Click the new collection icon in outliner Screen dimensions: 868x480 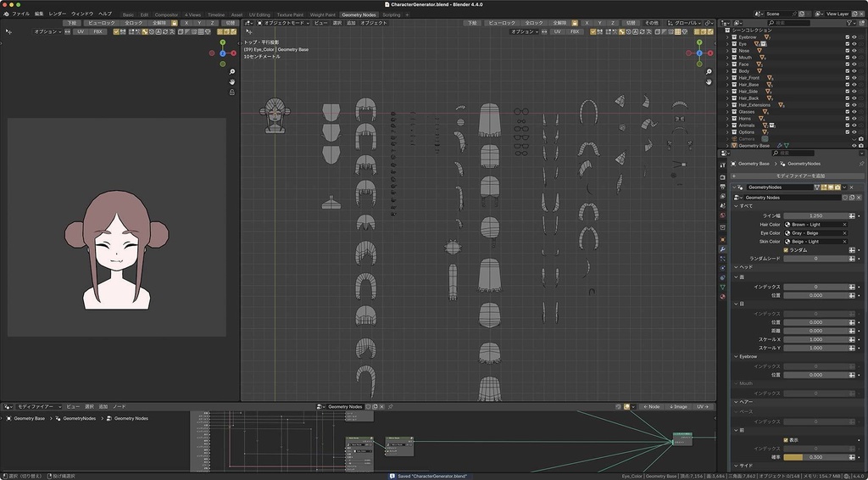click(x=861, y=23)
